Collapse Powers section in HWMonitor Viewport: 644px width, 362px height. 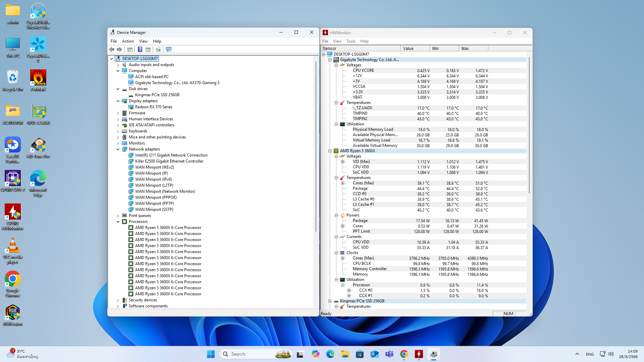[x=336, y=215]
